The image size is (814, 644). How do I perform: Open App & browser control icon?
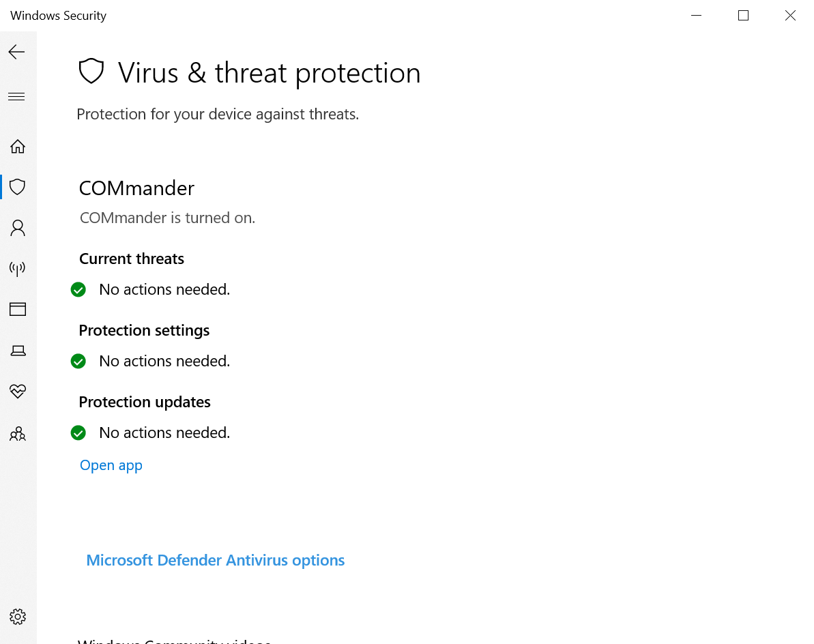pyautogui.click(x=18, y=309)
